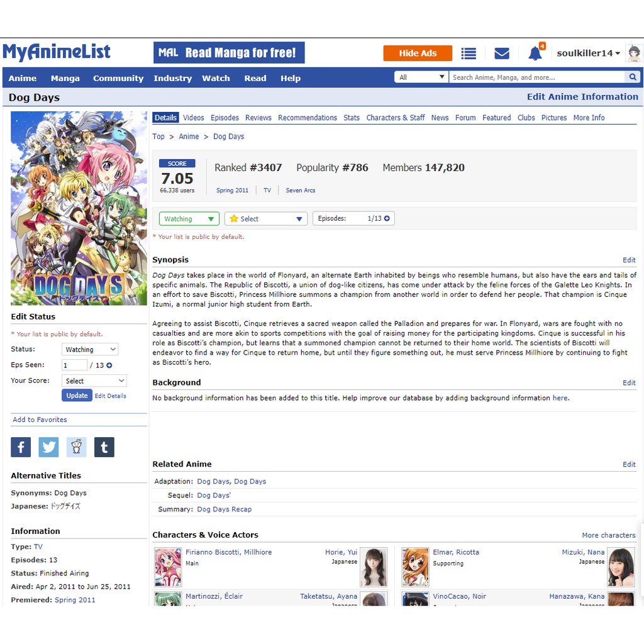Screen dimensions: 644x644
Task: Click the search magnifier button
Action: 633,77
